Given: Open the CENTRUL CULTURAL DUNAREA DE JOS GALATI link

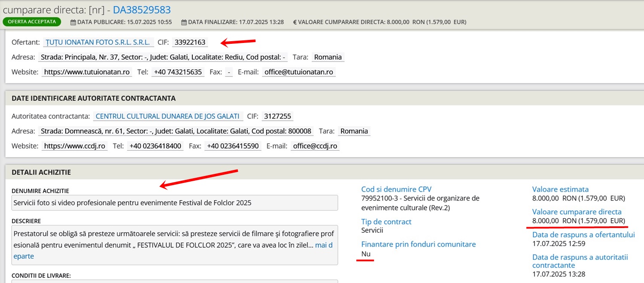Looking at the screenshot, I should tap(168, 116).
